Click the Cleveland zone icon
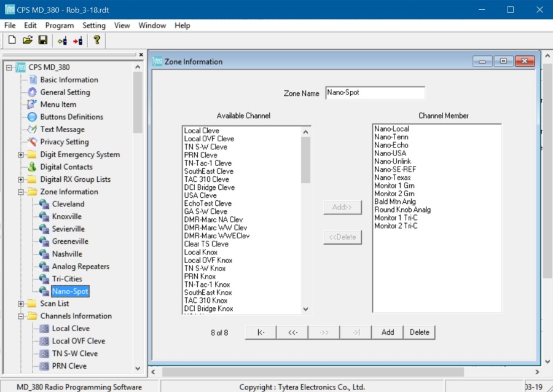 [44, 204]
